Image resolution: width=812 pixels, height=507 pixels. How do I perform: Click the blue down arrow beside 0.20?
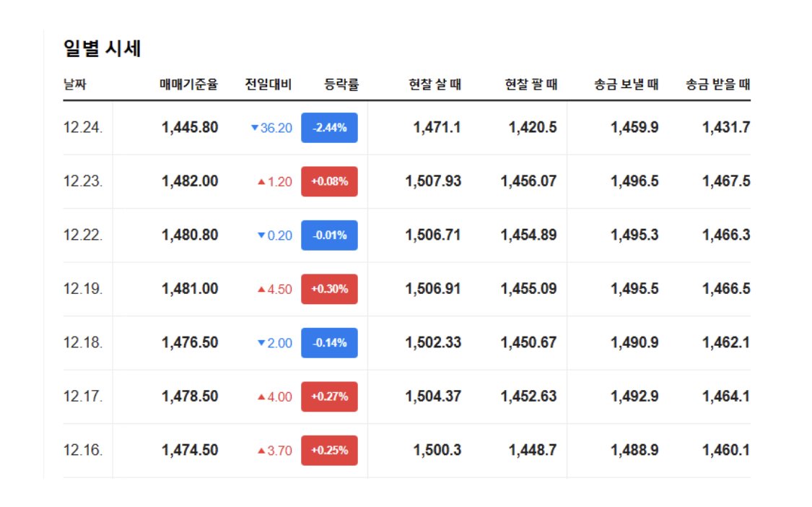click(x=261, y=235)
